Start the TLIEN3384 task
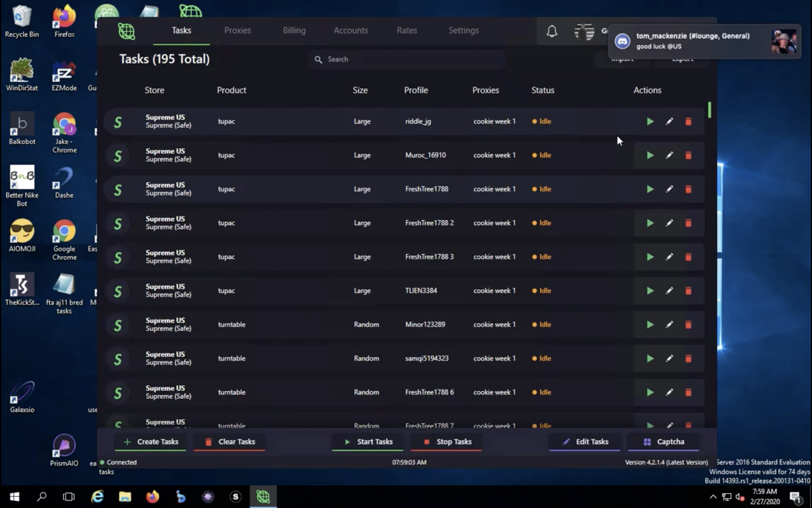 pos(650,291)
